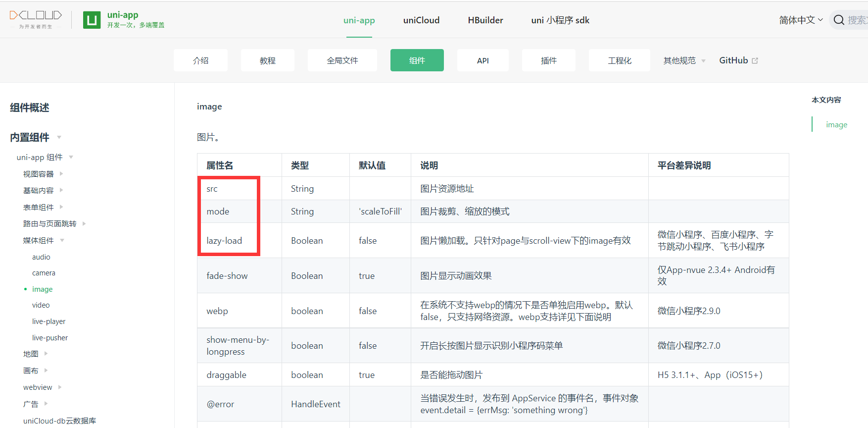Click the 图片资源地址 description cell
Image resolution: width=868 pixels, height=428 pixels.
tap(530, 189)
